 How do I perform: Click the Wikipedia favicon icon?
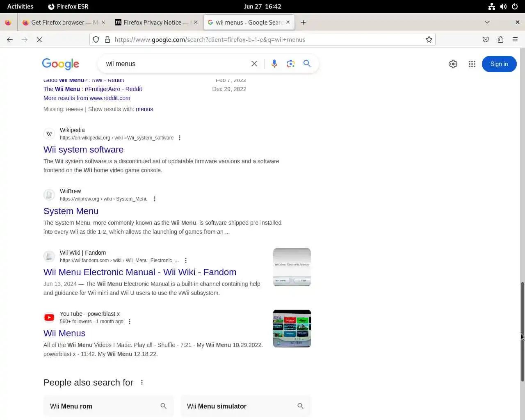click(49, 134)
